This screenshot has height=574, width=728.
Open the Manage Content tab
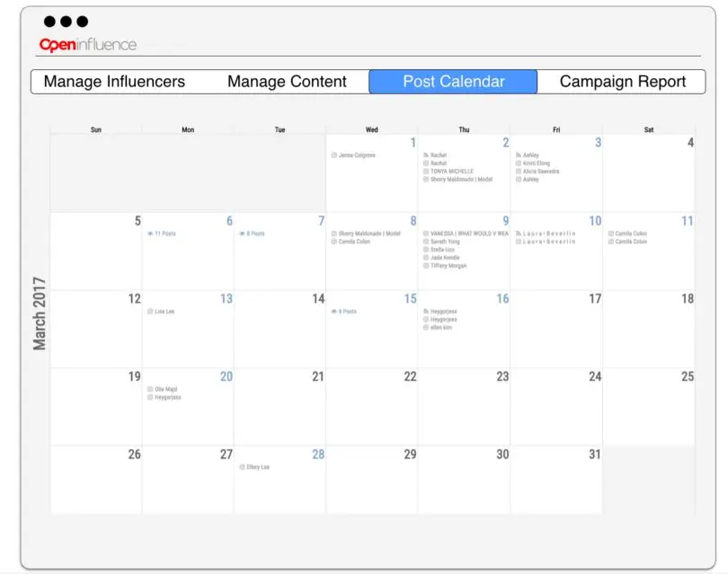[x=287, y=82]
